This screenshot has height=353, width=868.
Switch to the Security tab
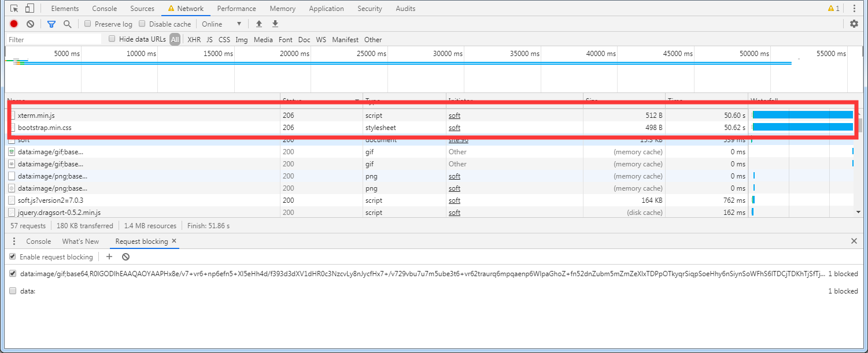pyautogui.click(x=370, y=8)
